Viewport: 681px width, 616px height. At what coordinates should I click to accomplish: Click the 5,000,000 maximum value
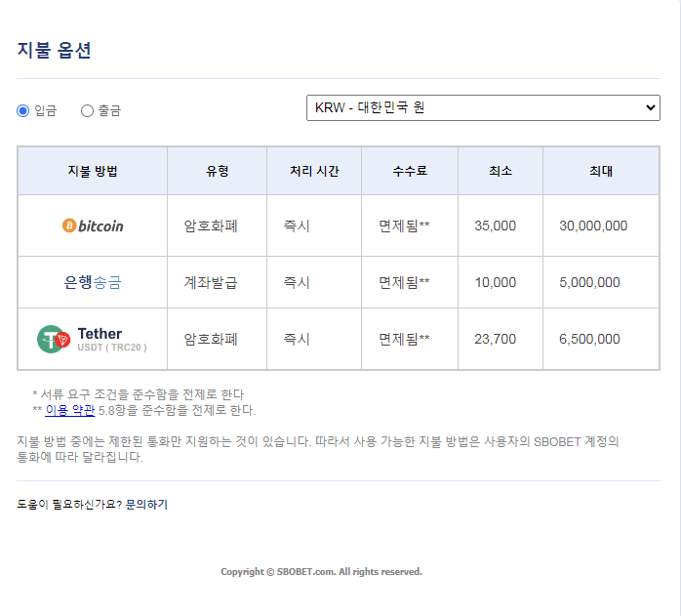(x=589, y=282)
